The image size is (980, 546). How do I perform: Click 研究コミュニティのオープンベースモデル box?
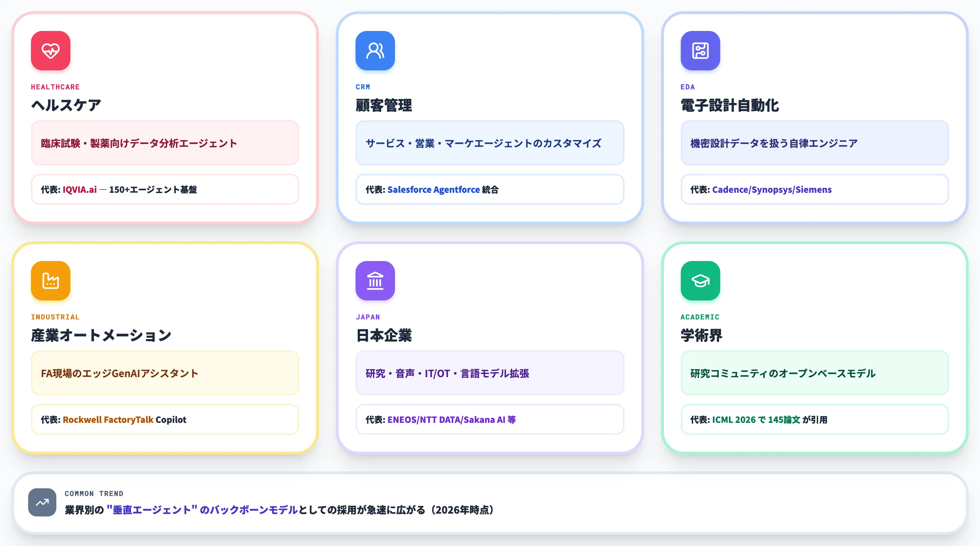815,373
